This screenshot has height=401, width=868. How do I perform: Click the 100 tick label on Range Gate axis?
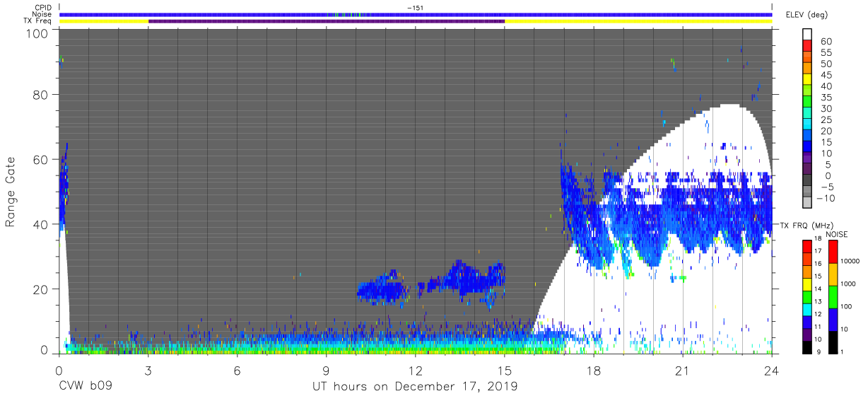37,33
